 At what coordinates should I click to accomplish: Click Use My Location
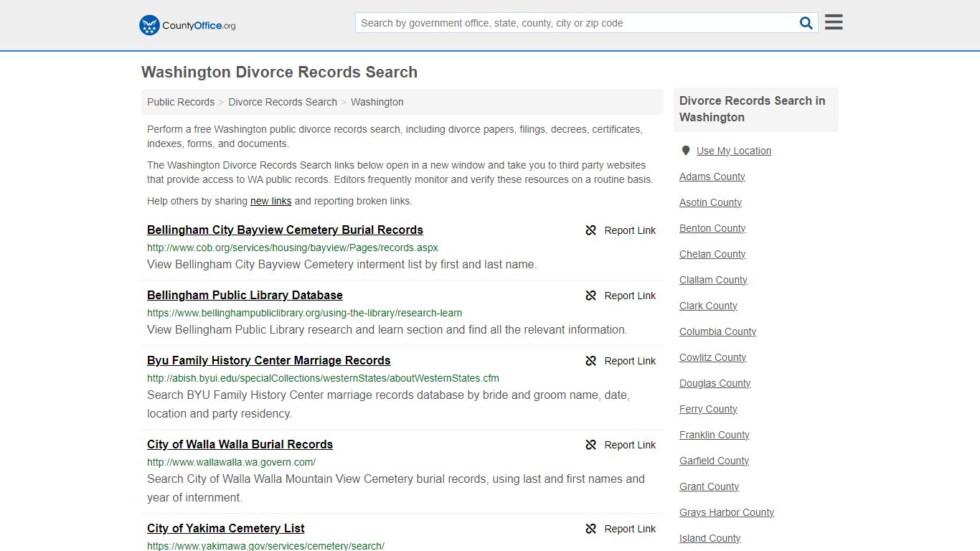734,151
